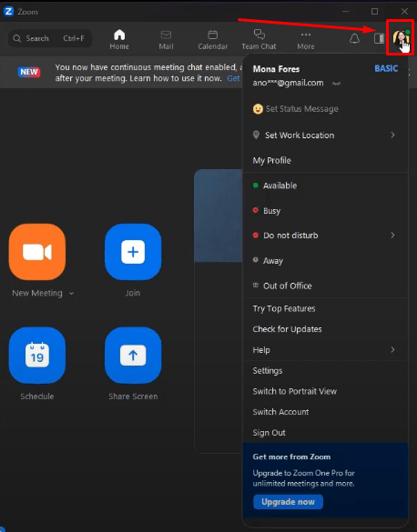Click in the Search field
This screenshot has width=417, height=532.
[50, 38]
